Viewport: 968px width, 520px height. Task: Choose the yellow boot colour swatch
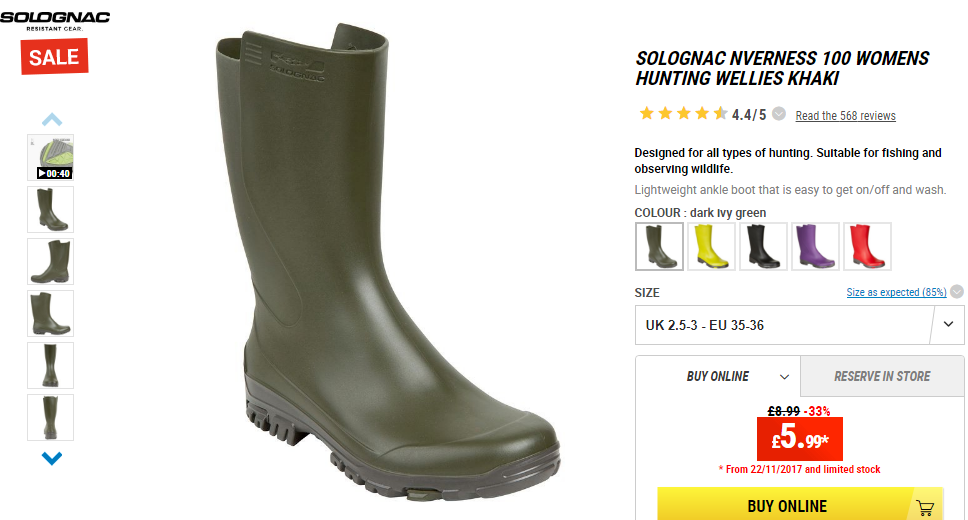click(711, 246)
